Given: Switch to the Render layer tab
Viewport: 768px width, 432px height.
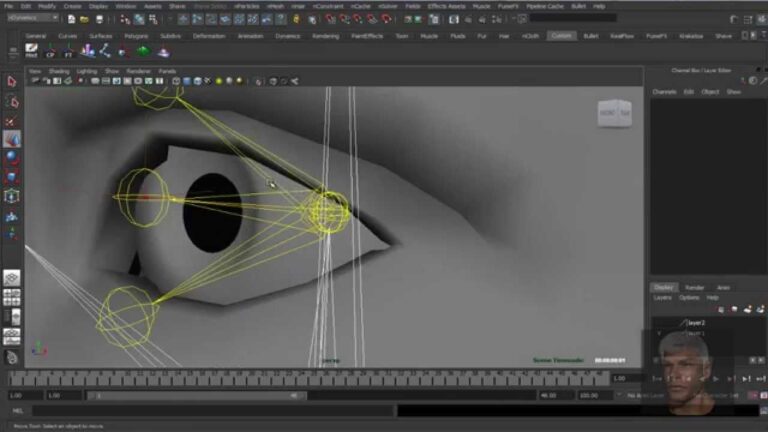Looking at the screenshot, I should [694, 287].
